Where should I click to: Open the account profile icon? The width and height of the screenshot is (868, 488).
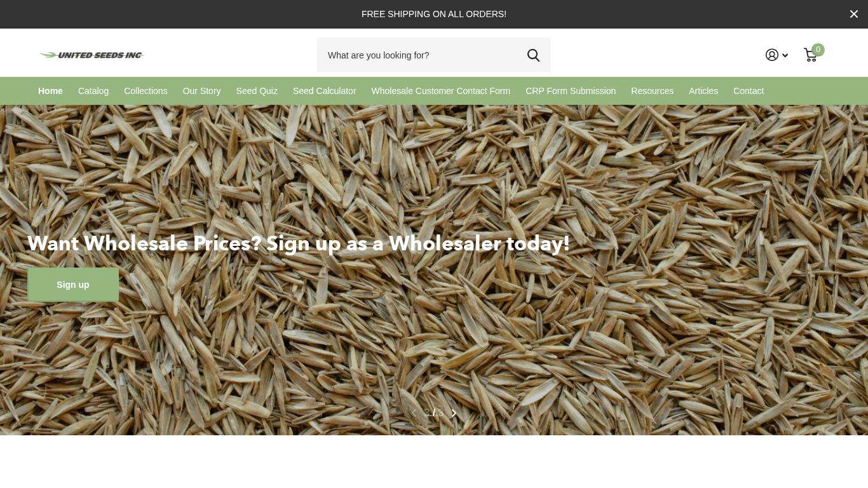click(771, 55)
